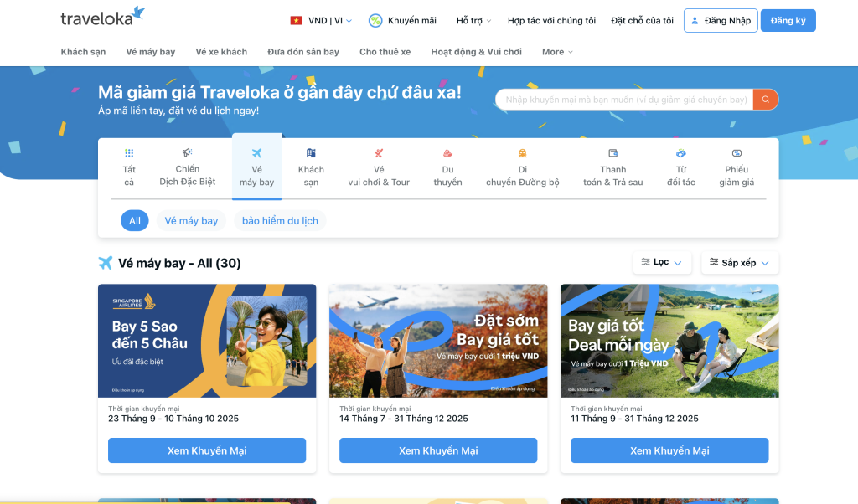Open Di chuyển Đường bộ train icon
Viewport: 858px width, 504px height.
523,153
